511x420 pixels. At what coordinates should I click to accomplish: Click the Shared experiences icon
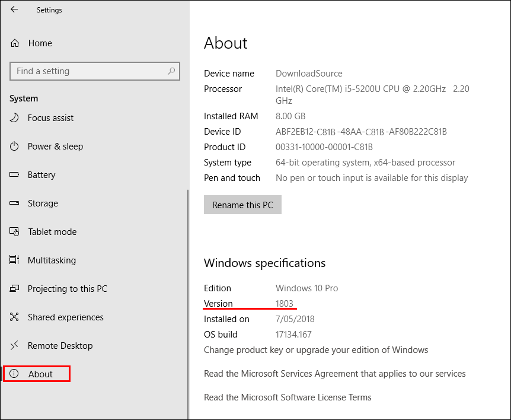tap(14, 317)
